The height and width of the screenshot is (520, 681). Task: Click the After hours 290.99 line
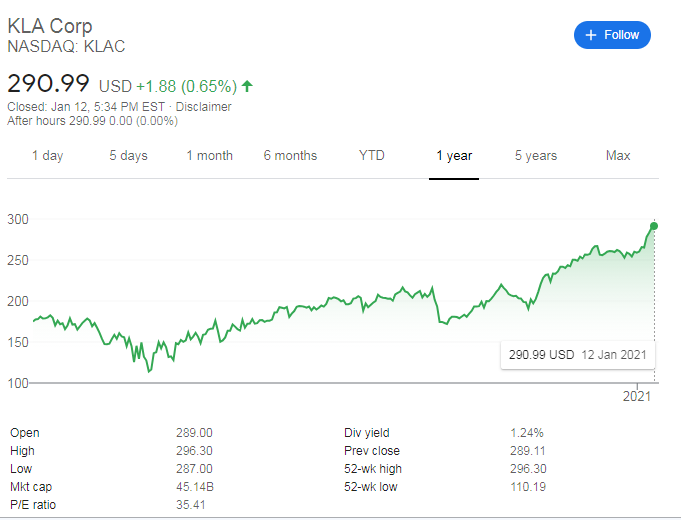[93, 120]
